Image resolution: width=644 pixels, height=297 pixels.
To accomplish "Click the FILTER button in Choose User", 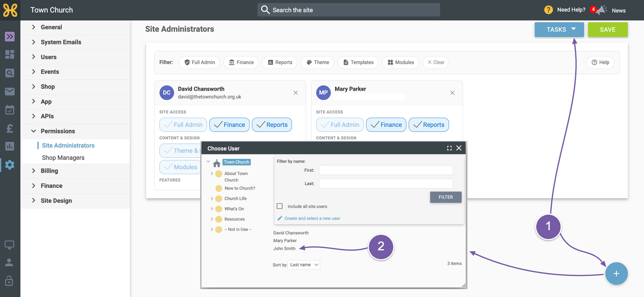I will point(446,197).
